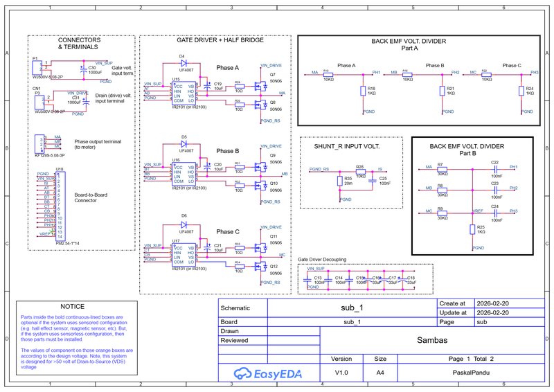Click the C30 1000uF capacitor symbol
This screenshot has height=392, width=554.
click(x=84, y=71)
